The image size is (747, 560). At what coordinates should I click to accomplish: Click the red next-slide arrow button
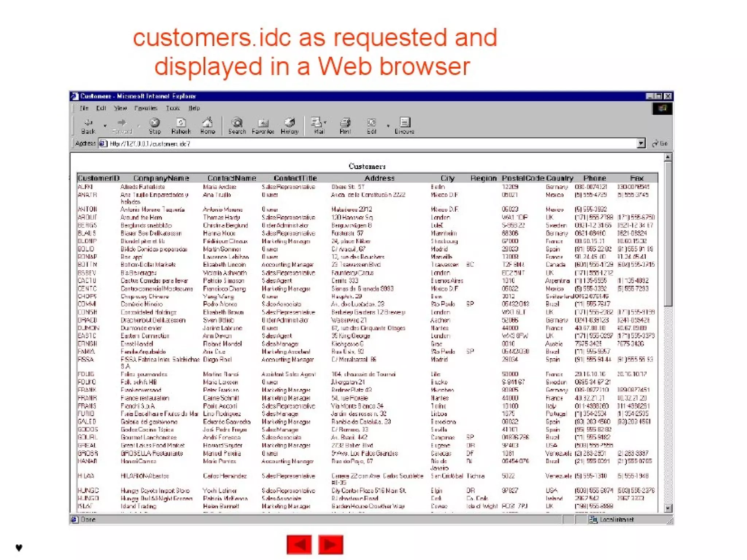click(x=330, y=544)
